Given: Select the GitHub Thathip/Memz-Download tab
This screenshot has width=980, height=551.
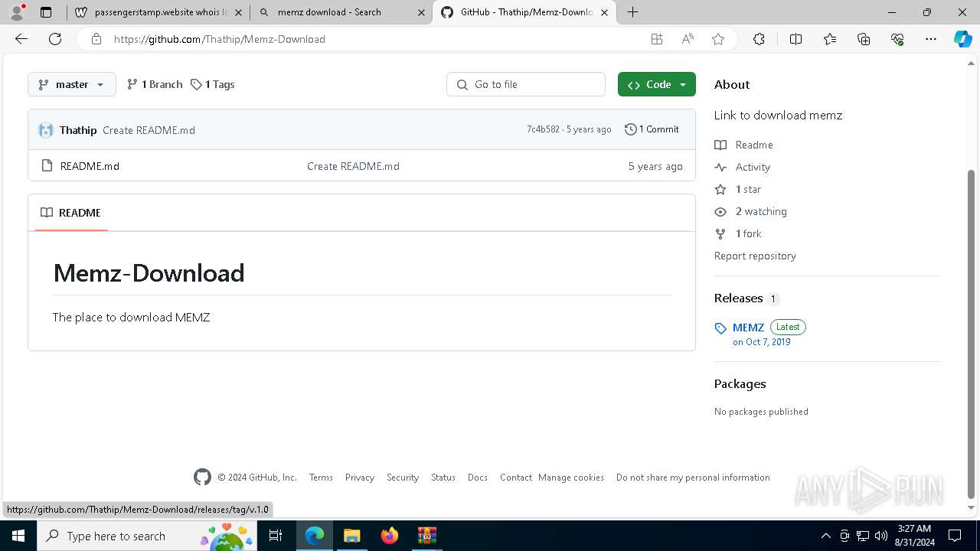Looking at the screenshot, I should tap(524, 12).
